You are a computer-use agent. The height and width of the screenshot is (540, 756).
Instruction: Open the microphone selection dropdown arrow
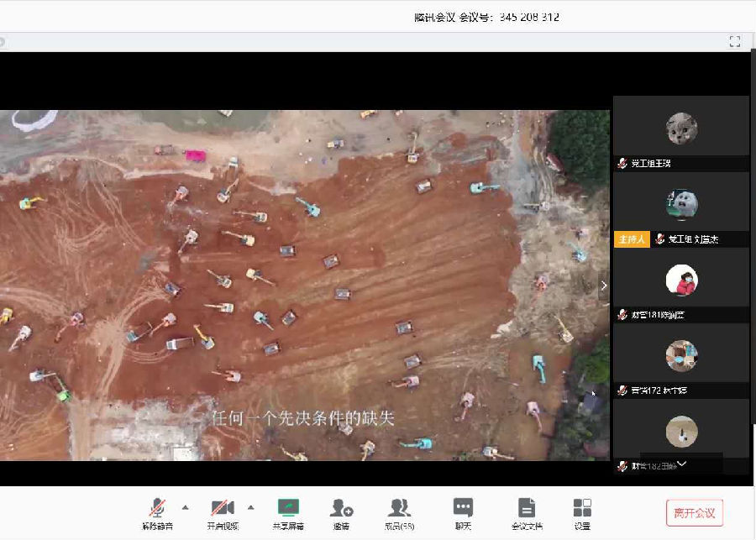(184, 508)
